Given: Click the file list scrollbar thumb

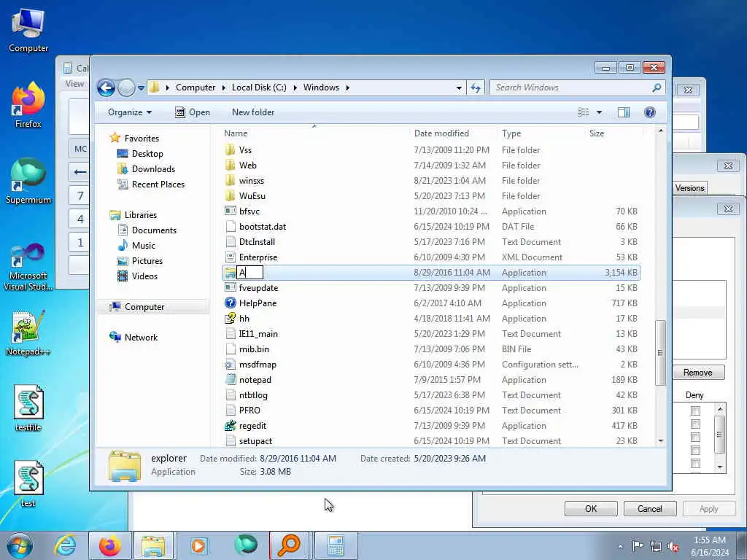Looking at the screenshot, I should (660, 353).
